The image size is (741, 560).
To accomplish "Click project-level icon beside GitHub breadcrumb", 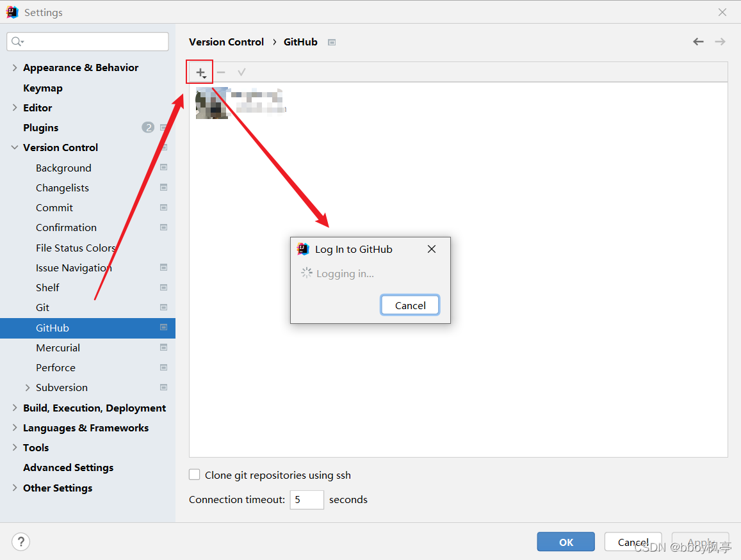I will pyautogui.click(x=332, y=42).
